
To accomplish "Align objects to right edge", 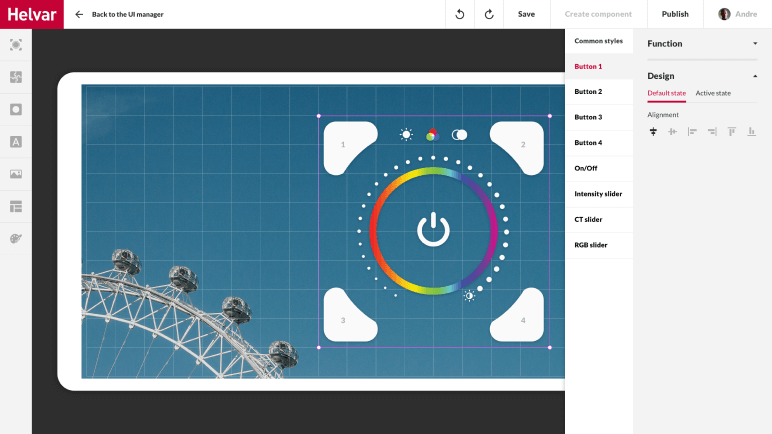I will pyautogui.click(x=712, y=132).
